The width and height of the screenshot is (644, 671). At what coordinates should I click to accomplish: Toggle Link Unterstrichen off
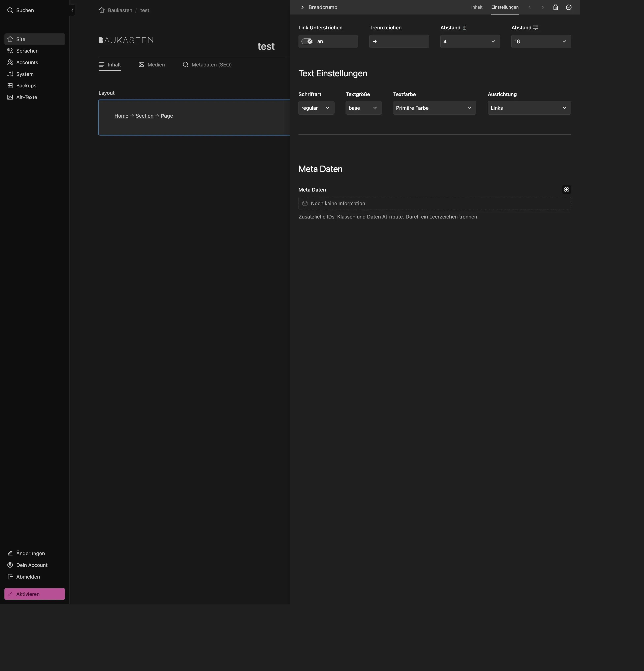tap(307, 41)
